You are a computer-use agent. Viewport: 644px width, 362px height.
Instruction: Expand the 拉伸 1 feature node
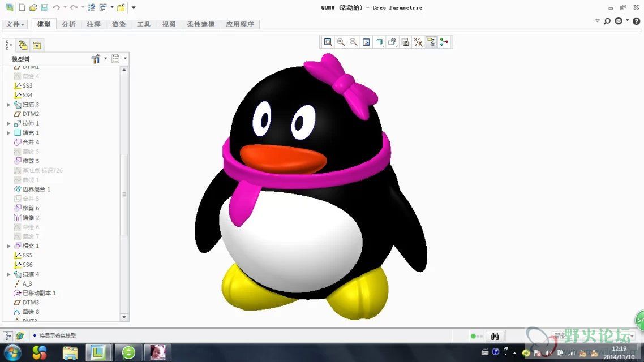(x=8, y=123)
